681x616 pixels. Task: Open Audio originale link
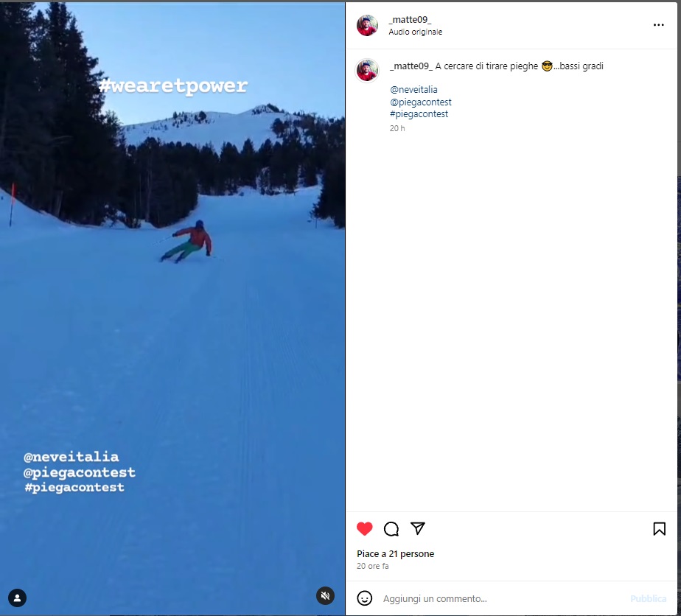click(x=415, y=32)
